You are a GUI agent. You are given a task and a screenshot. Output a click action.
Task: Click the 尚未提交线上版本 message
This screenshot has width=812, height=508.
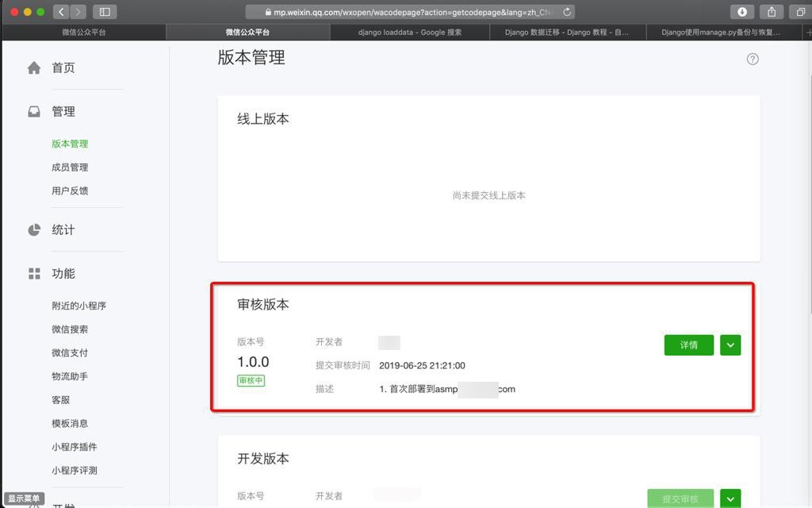click(x=488, y=195)
